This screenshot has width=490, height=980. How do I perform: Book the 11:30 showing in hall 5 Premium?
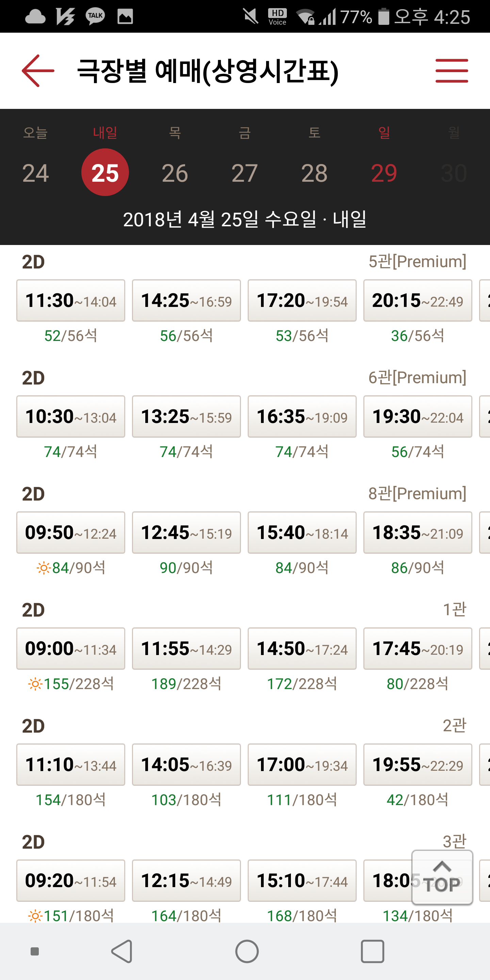click(71, 300)
